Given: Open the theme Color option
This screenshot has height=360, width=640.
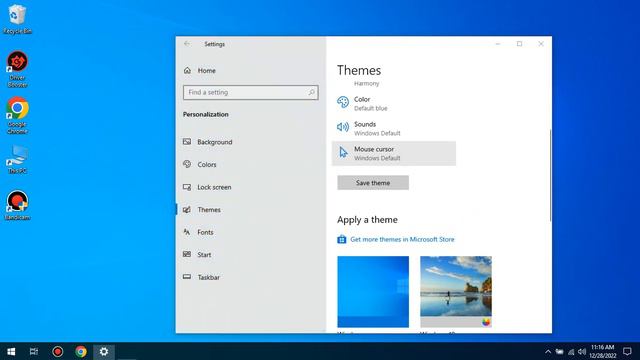Looking at the screenshot, I should (394, 104).
